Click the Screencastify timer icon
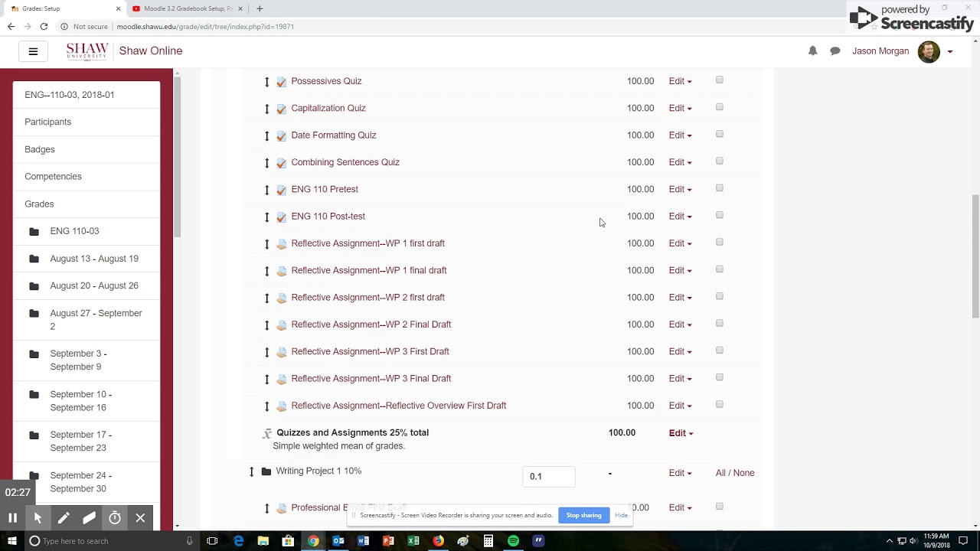This screenshot has width=980, height=551. 115,518
